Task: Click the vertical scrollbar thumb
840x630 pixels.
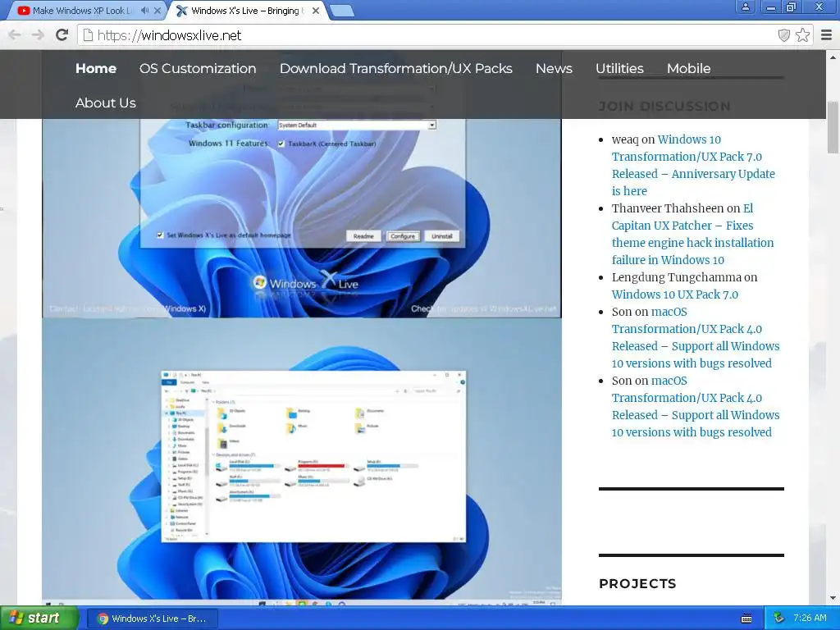Action: tap(833, 127)
